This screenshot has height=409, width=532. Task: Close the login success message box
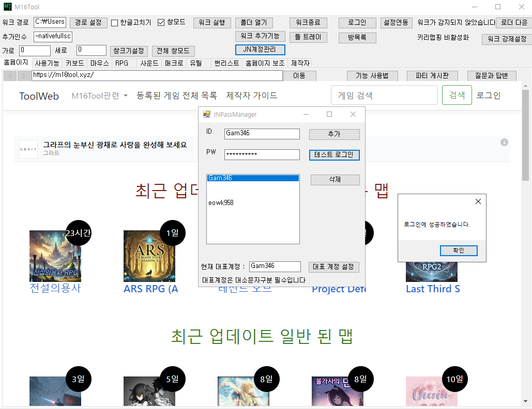point(478,201)
